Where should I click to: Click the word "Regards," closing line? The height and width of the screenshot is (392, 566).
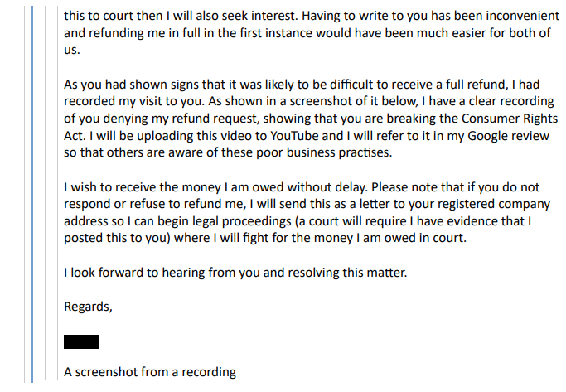point(88,307)
